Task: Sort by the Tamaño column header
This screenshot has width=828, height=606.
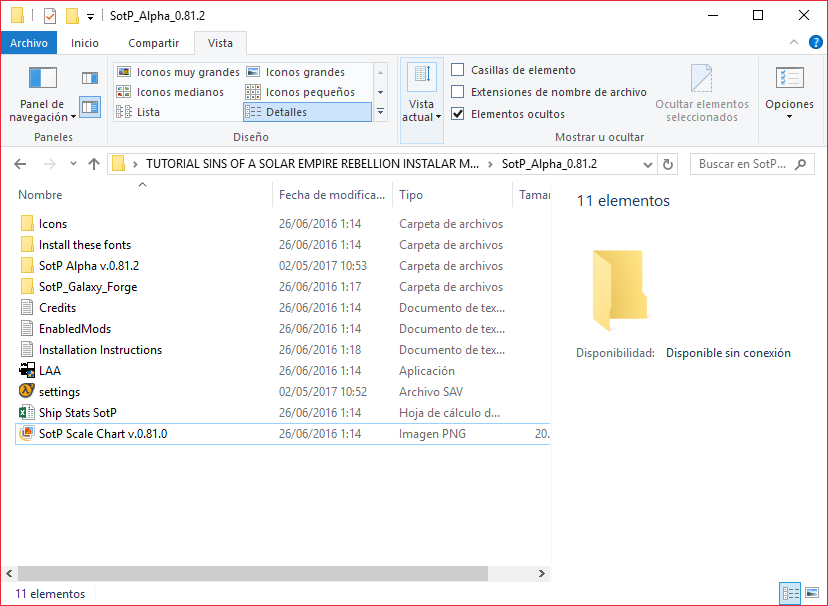Action: [532, 195]
